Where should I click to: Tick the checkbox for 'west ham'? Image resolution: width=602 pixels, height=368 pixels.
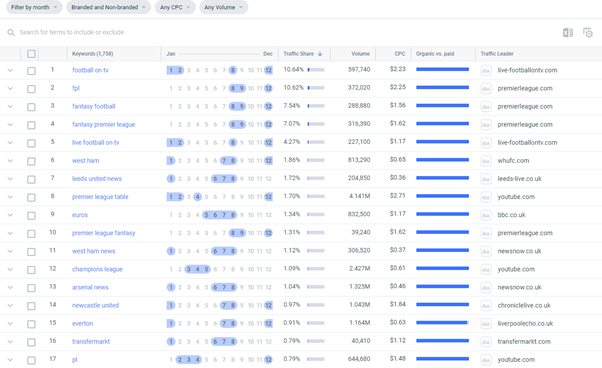[x=31, y=161]
